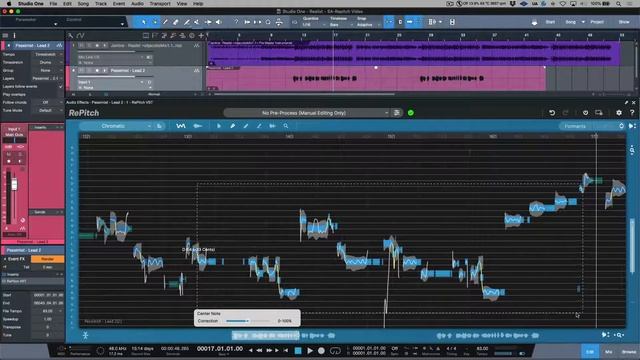This screenshot has width=640, height=360.
Task: Click the RePitch waveform zoom icon at bottom right
Action: pyautogui.click(x=619, y=335)
